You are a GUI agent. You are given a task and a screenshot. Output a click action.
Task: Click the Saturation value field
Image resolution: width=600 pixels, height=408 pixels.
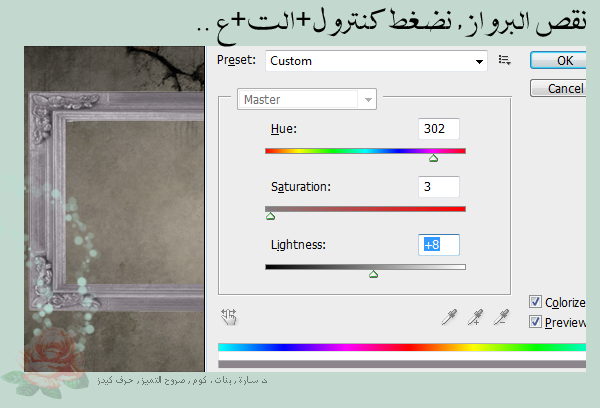tap(439, 187)
